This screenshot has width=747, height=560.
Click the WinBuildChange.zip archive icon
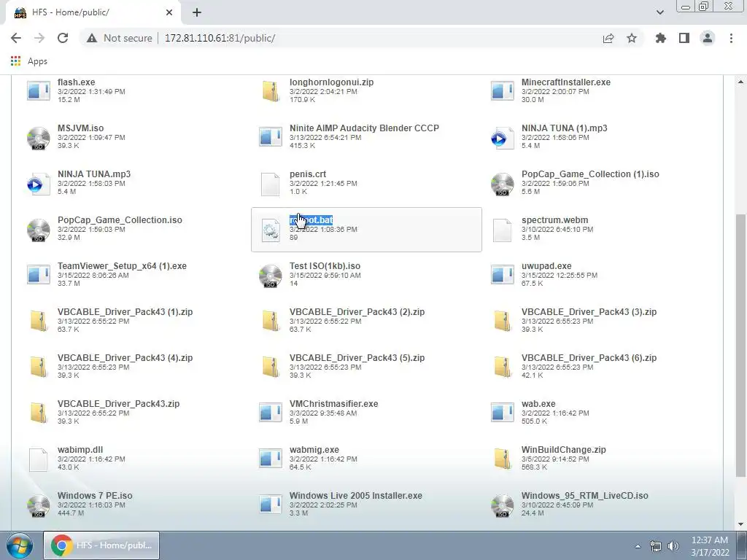pyautogui.click(x=502, y=459)
